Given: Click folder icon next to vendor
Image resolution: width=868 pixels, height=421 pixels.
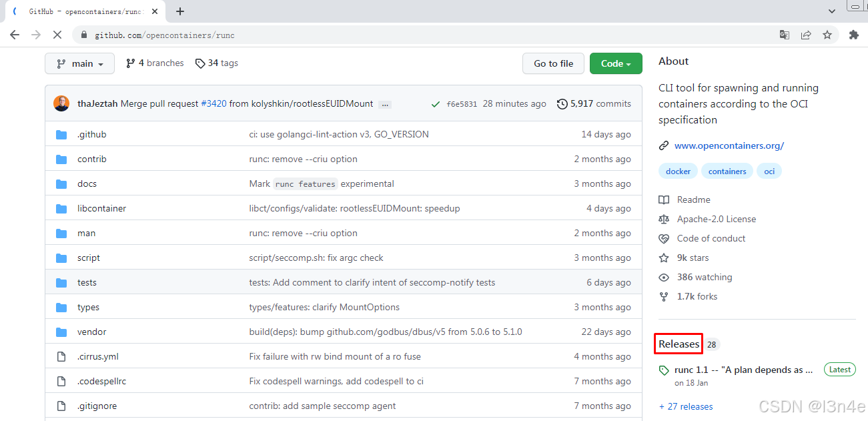Looking at the screenshot, I should [x=61, y=332].
